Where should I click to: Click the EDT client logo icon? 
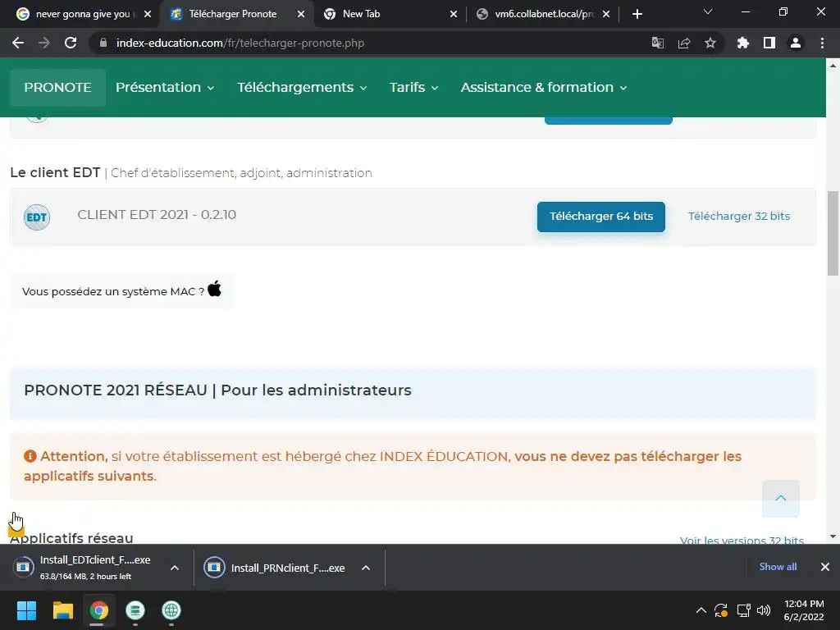[x=37, y=217]
